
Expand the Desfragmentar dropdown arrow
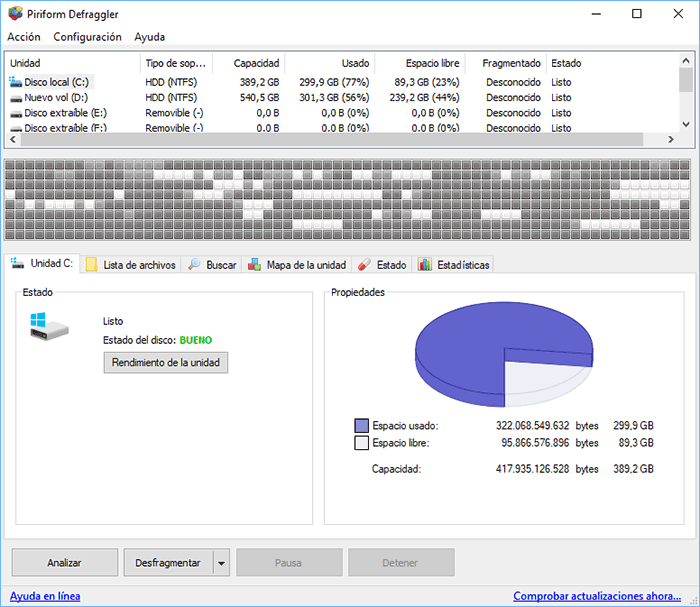click(221, 563)
